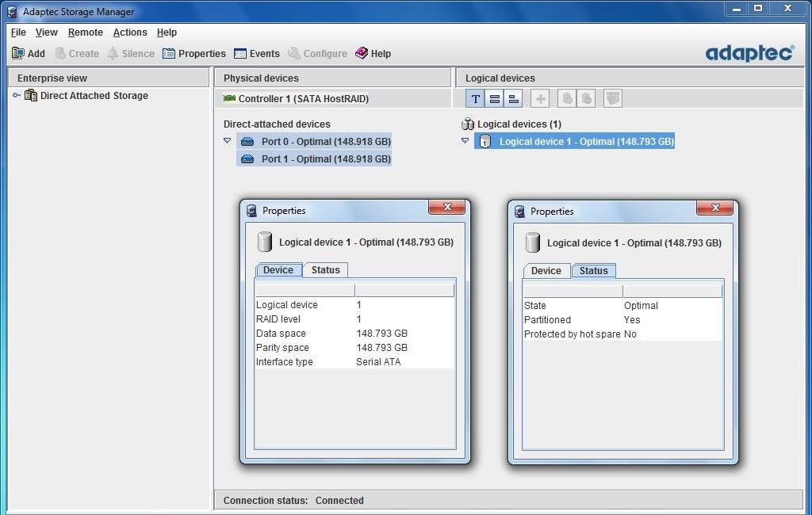
Task: Select the text description view 'T' icon
Action: [x=476, y=98]
